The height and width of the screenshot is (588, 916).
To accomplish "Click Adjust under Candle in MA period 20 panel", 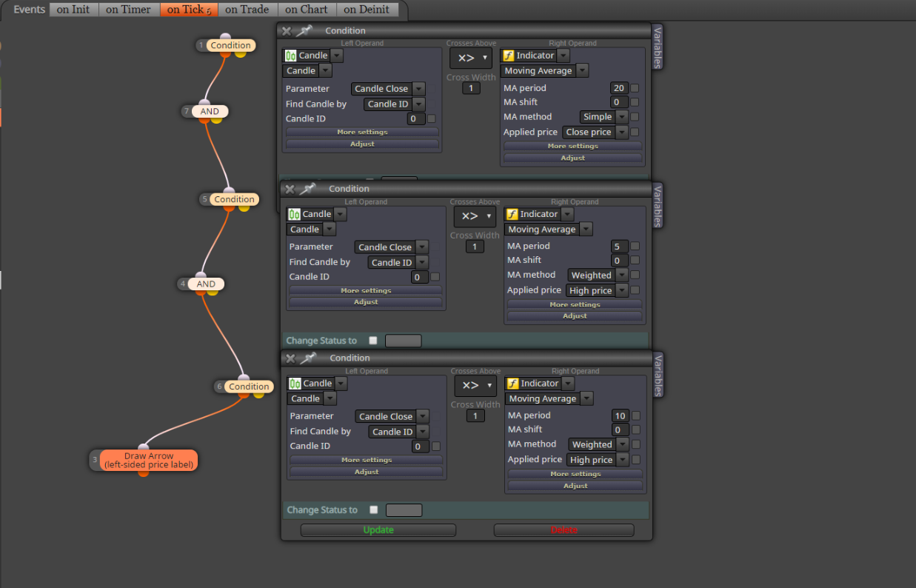I will (x=362, y=144).
